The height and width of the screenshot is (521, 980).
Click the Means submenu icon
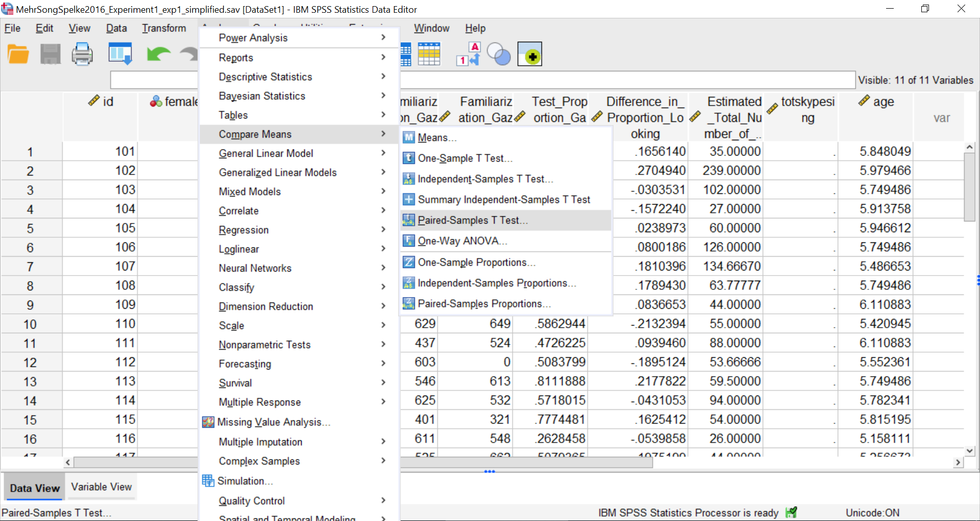click(x=409, y=137)
